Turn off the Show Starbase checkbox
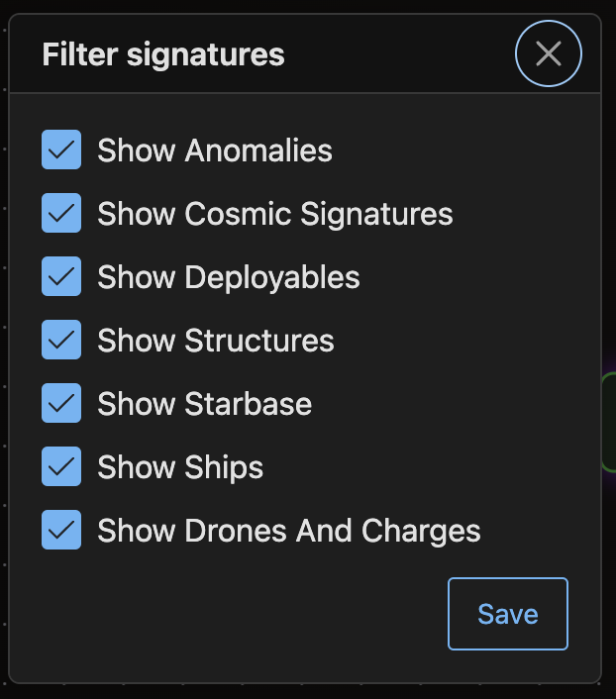The height and width of the screenshot is (699, 616). pos(61,404)
